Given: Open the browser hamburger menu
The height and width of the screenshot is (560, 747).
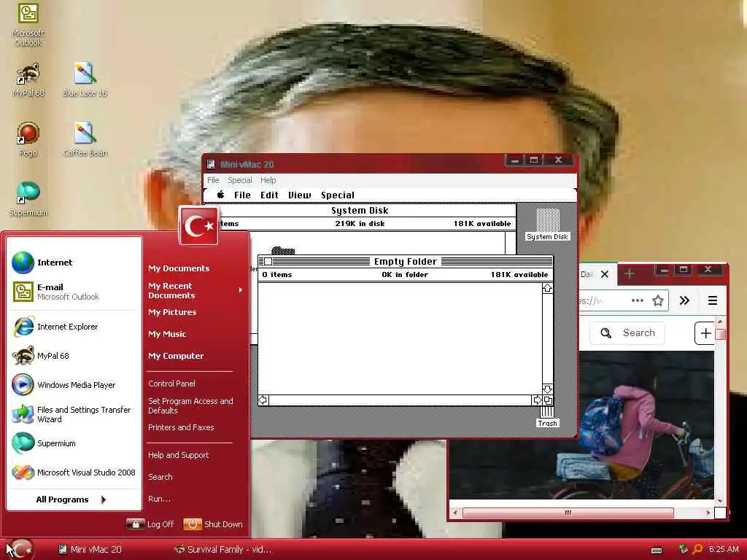Looking at the screenshot, I should click(713, 300).
